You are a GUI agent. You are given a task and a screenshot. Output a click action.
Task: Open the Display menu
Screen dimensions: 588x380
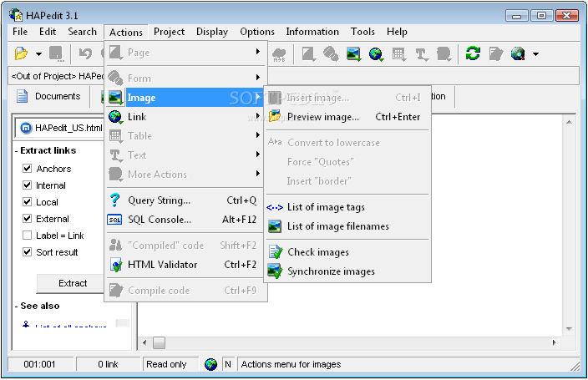(x=212, y=32)
